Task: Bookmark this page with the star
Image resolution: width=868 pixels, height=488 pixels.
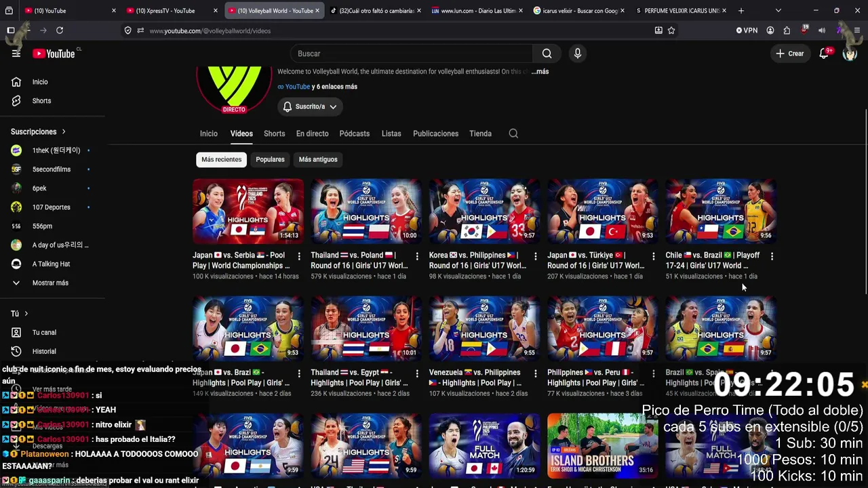Action: click(671, 30)
